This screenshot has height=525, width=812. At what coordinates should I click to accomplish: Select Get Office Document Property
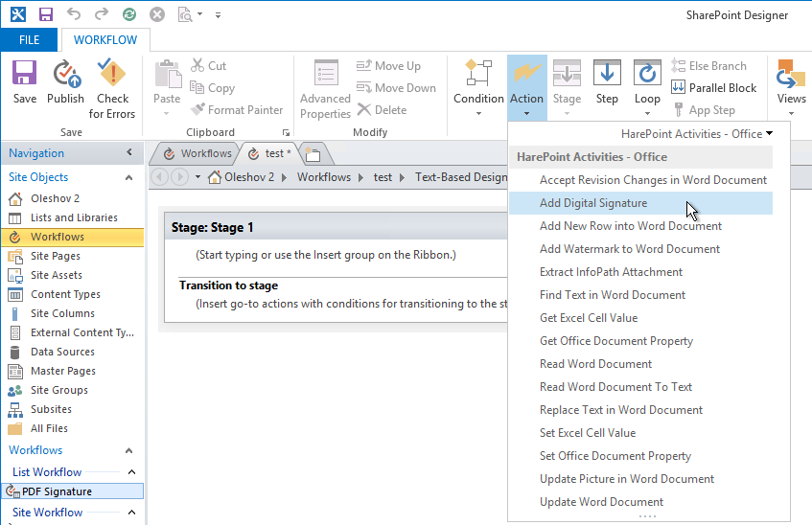click(641, 341)
